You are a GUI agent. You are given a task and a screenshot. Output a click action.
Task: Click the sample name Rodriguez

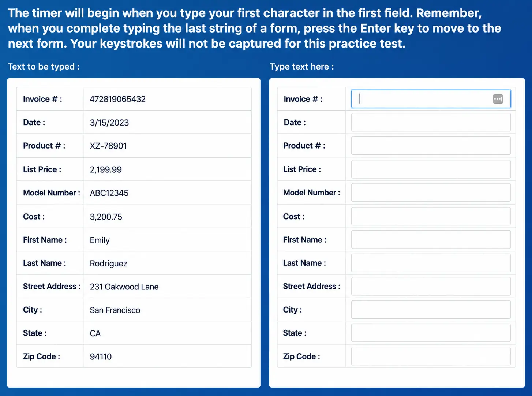coord(109,264)
